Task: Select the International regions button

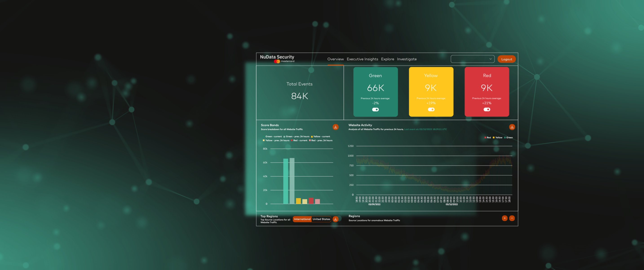Action: [x=302, y=219]
